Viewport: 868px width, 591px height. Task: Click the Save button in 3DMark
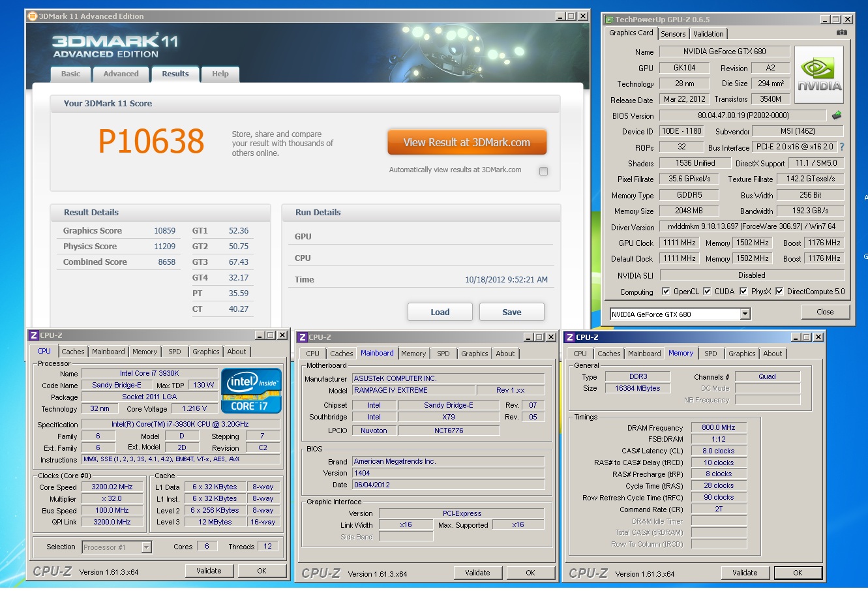click(512, 312)
